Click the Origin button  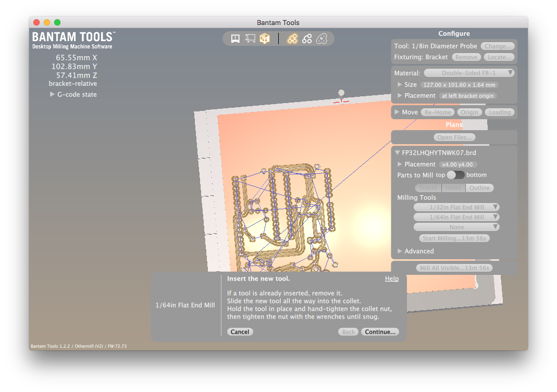[469, 112]
